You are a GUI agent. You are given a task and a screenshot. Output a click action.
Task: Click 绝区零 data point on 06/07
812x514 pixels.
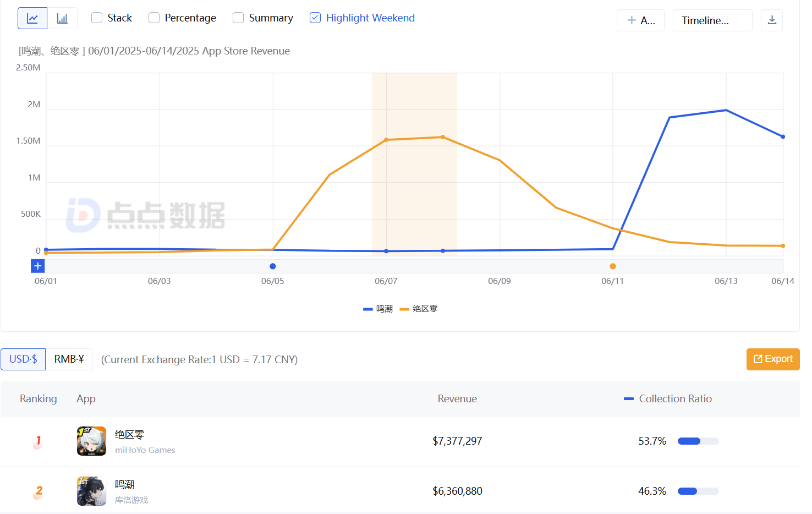[386, 140]
